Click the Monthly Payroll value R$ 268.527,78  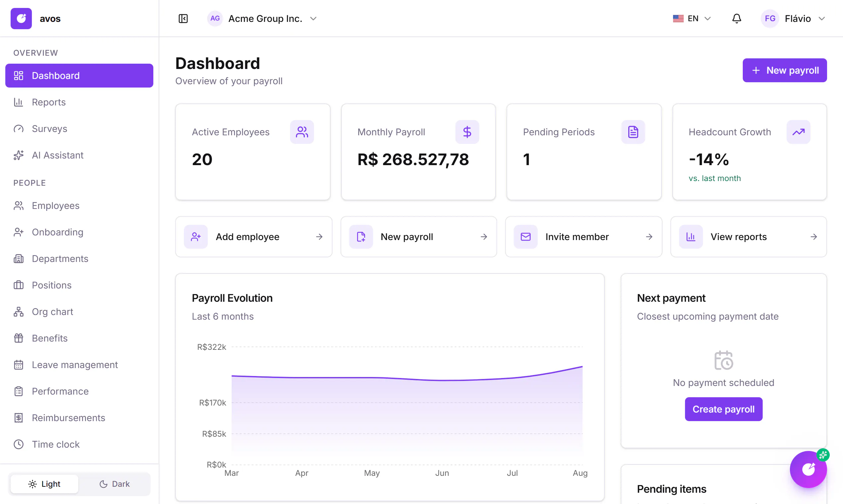[x=413, y=159]
